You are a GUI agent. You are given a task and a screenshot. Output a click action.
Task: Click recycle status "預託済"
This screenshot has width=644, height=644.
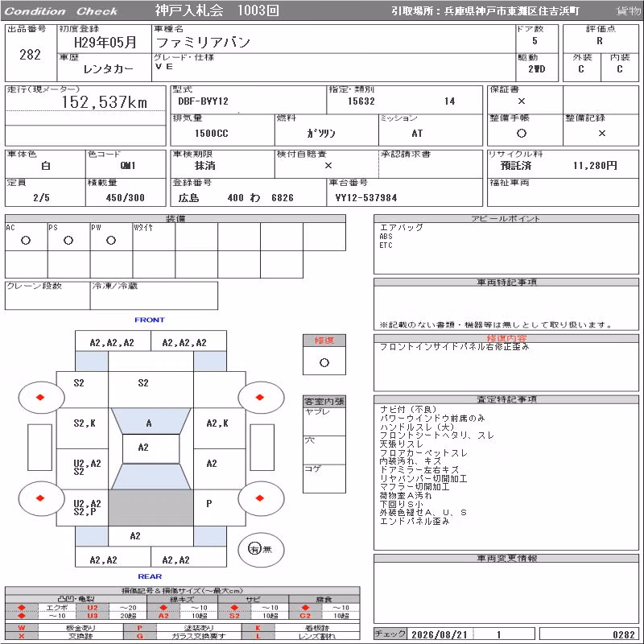(x=516, y=166)
